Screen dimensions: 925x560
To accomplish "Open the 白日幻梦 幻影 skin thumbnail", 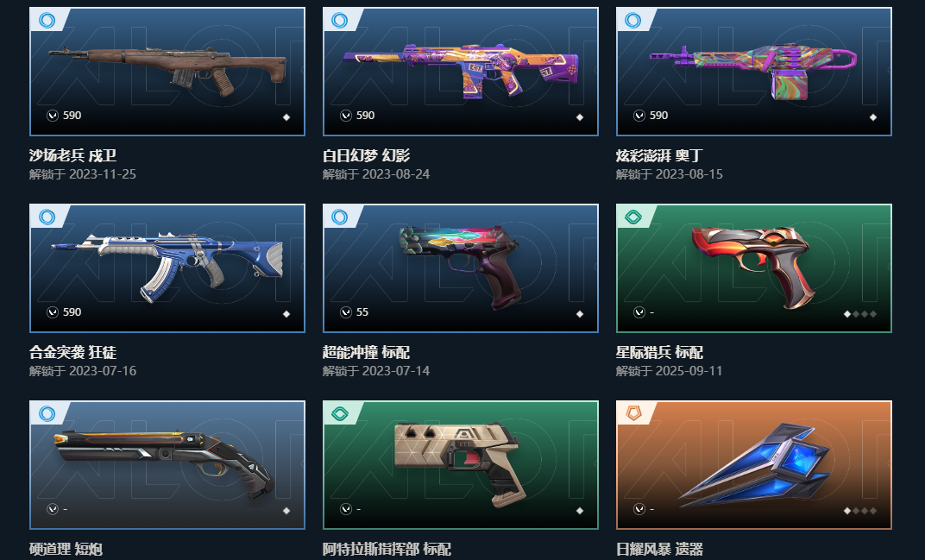I will (460, 72).
